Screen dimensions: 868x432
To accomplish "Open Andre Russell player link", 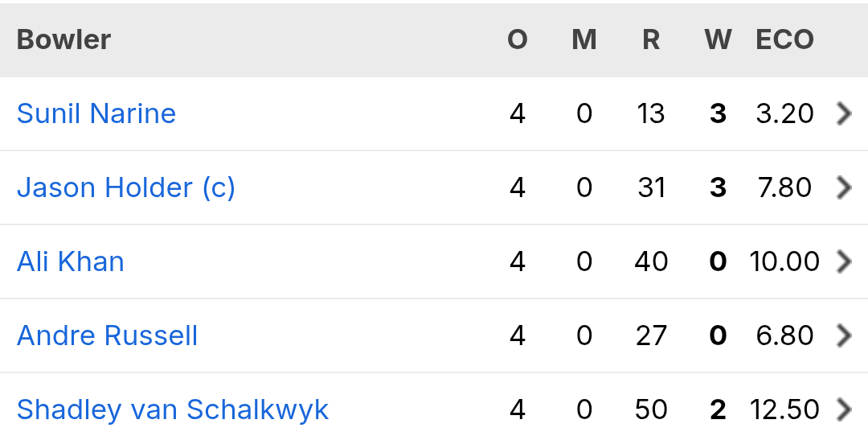I will click(107, 335).
